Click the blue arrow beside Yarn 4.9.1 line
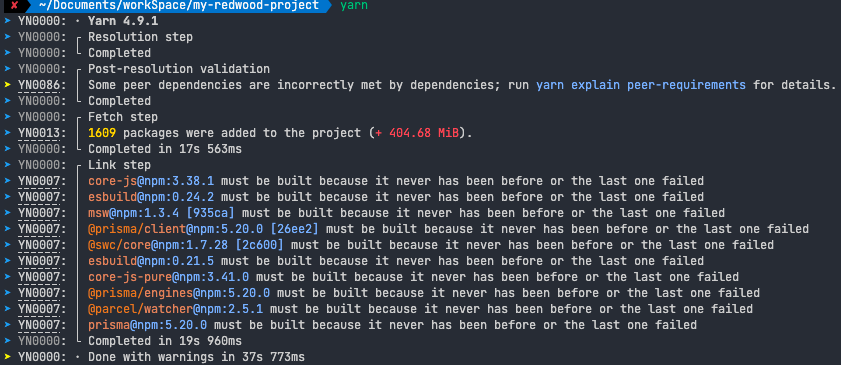This screenshot has width=841, height=365. click(7, 21)
